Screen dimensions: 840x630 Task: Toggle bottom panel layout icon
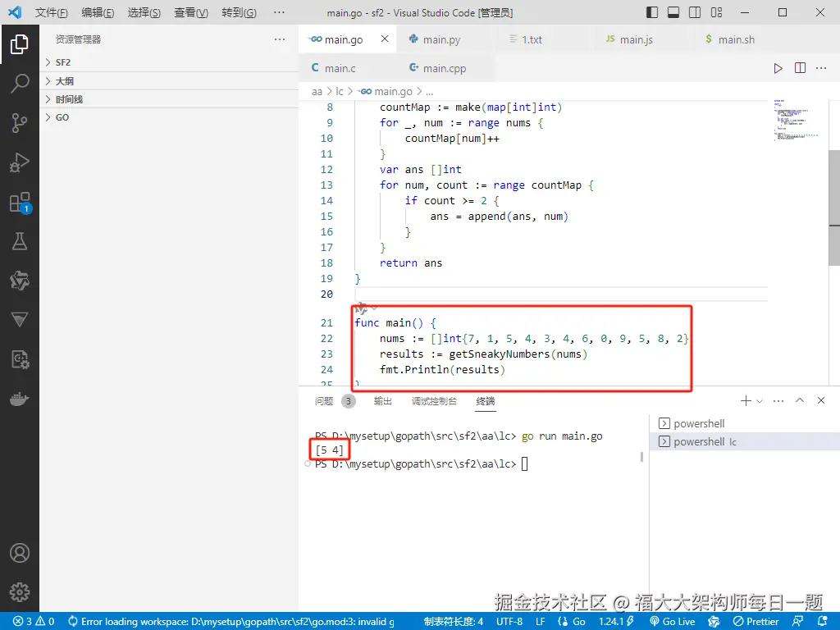coord(673,12)
